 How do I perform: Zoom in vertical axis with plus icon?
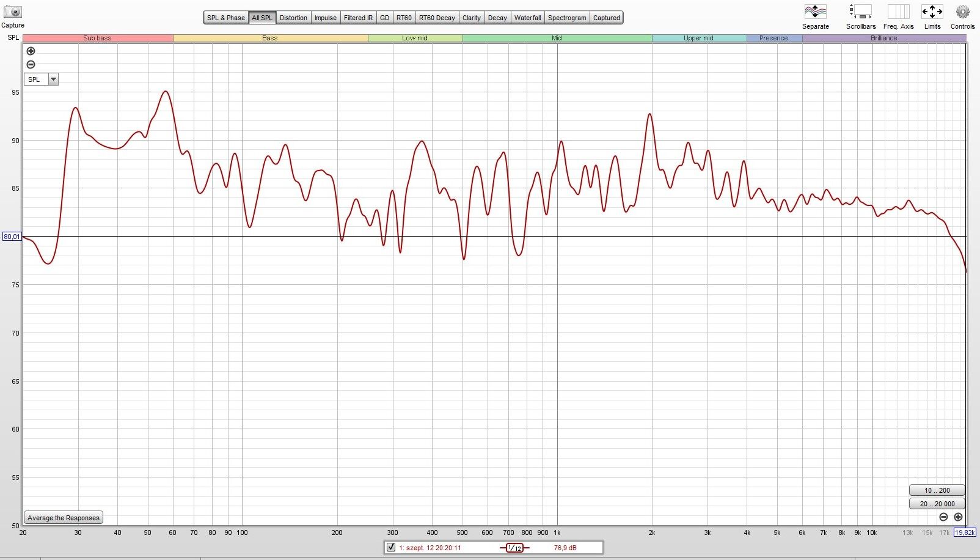[31, 51]
